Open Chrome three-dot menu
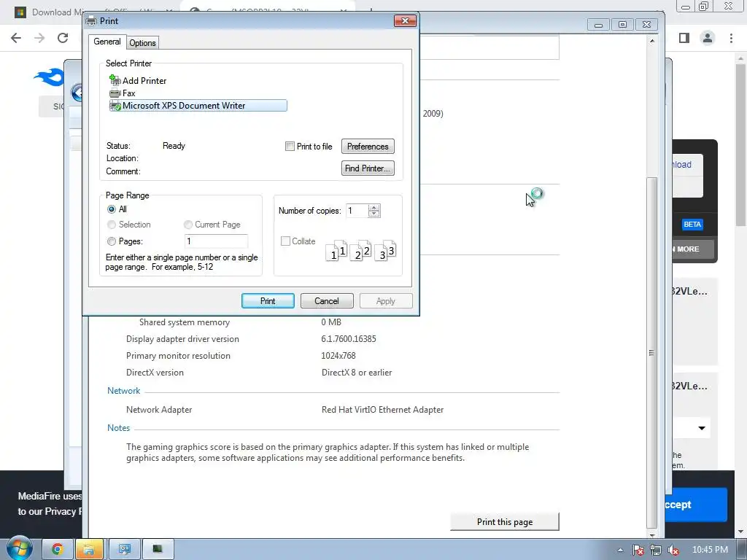This screenshot has height=560, width=747. [x=731, y=38]
